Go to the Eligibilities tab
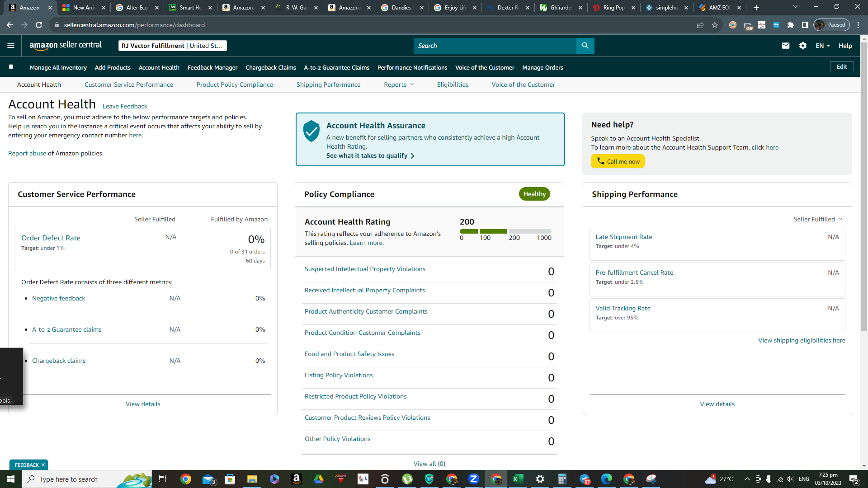 coord(453,84)
